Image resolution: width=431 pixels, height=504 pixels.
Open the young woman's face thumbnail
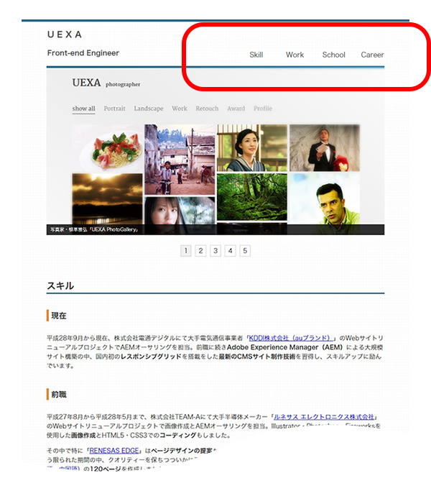pos(180,211)
